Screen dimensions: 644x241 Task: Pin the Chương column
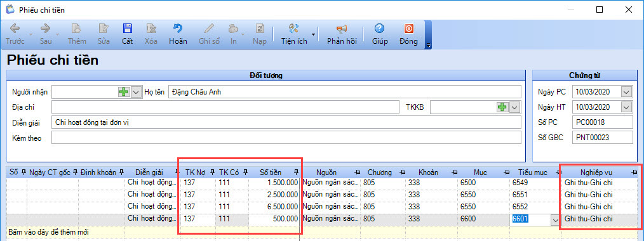pos(403,172)
